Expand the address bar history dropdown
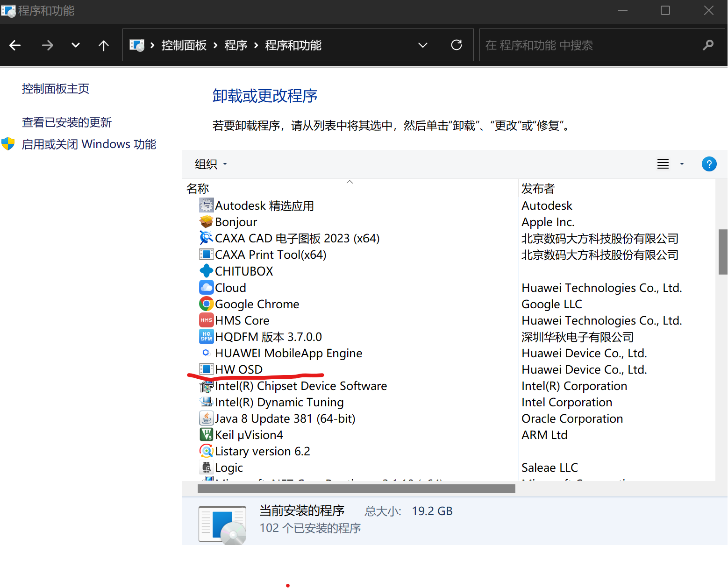The width and height of the screenshot is (728, 588). click(423, 45)
